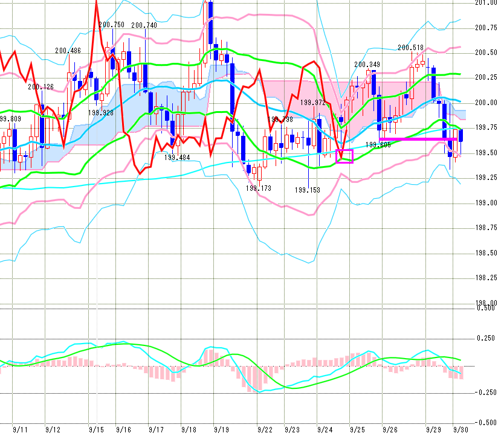Click the 200.00 price axis level
Image resolution: width=504 pixels, height=436 pixels.
pos(486,103)
